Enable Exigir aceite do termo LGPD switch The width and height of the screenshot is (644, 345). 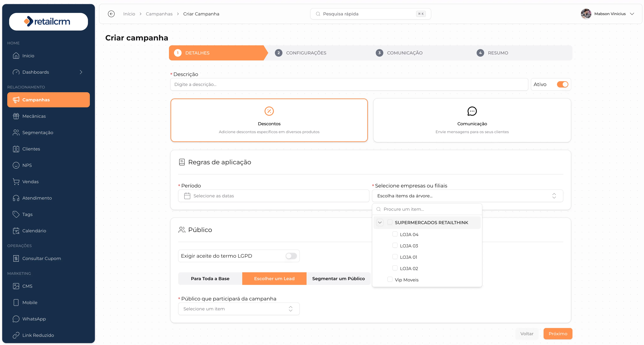(x=291, y=256)
